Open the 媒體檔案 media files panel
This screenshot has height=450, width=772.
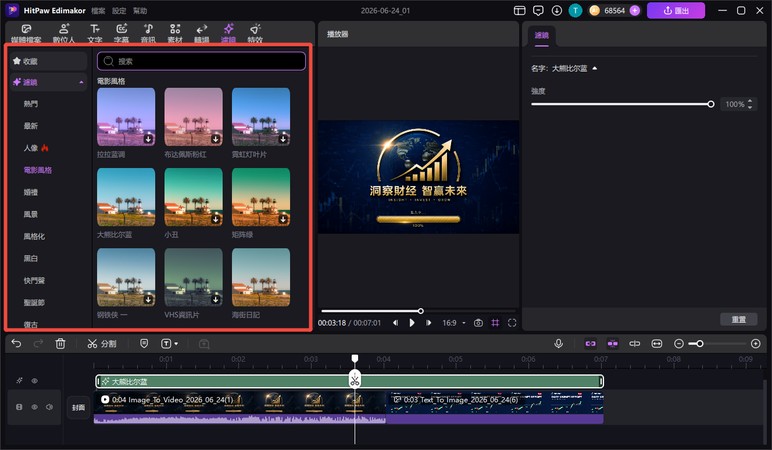click(26, 33)
